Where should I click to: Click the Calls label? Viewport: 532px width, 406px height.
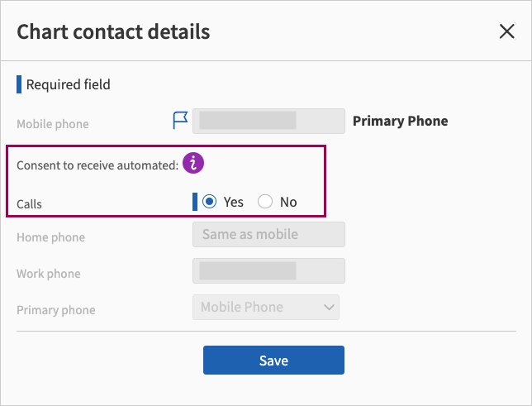click(x=29, y=203)
